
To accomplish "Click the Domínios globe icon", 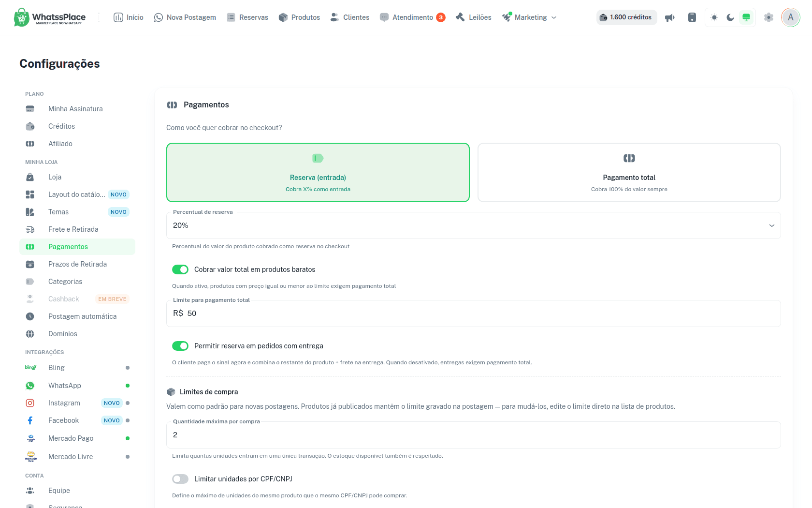I will [30, 334].
